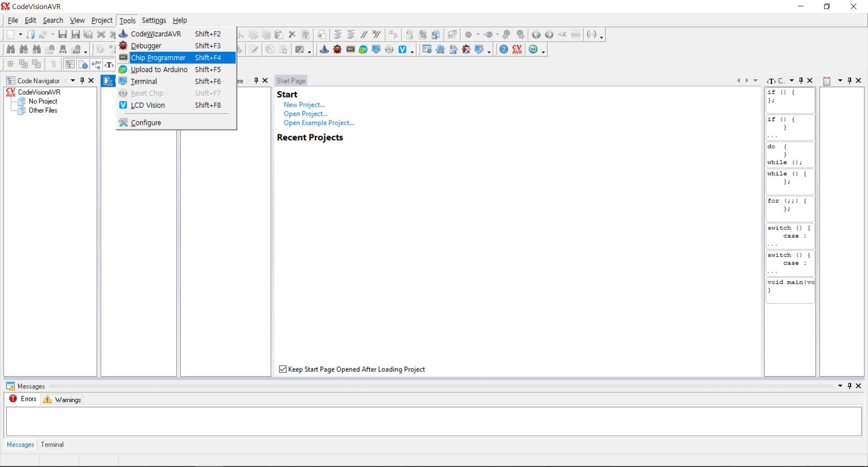The width and height of the screenshot is (868, 467).
Task: Click the Navigate back arrow icon
Action: click(x=536, y=34)
